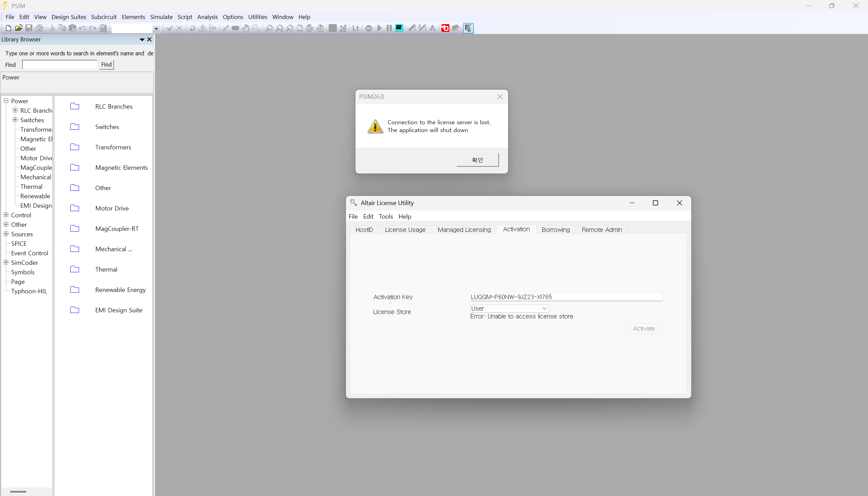The image size is (868, 496).
Task: Expand the Switches tree node
Action: coord(15,120)
